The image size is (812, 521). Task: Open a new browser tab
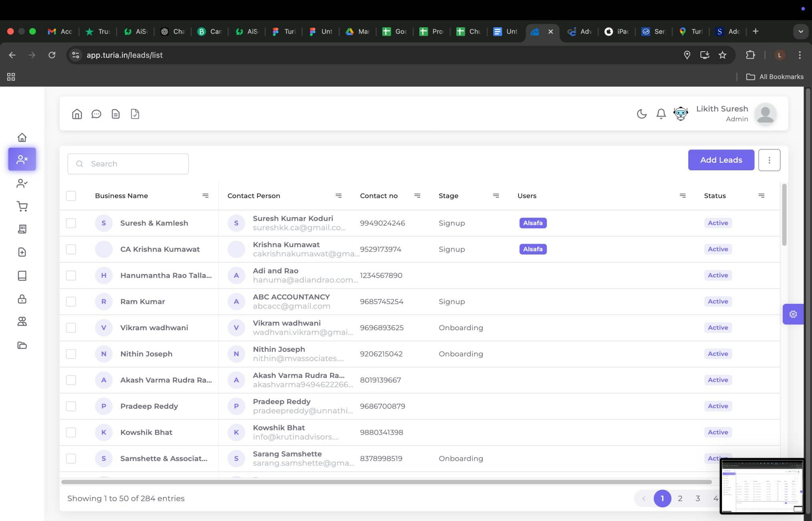[756, 31]
